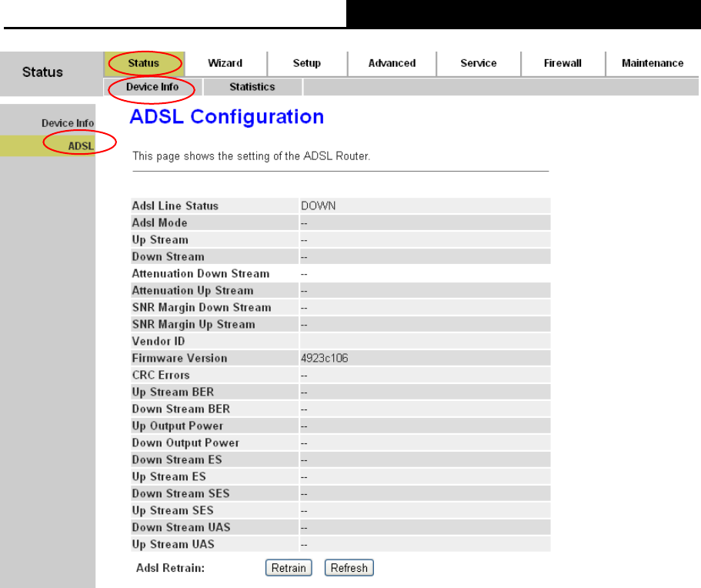Open Device Info in the sidebar

(68, 123)
